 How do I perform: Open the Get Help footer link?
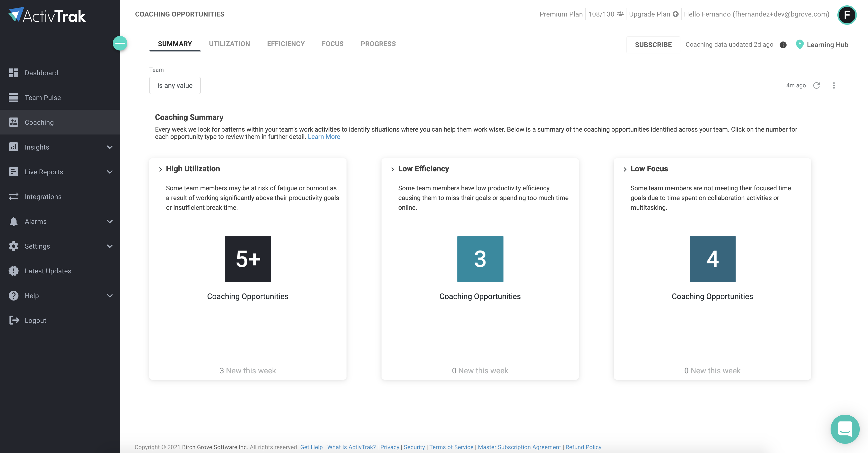311,447
